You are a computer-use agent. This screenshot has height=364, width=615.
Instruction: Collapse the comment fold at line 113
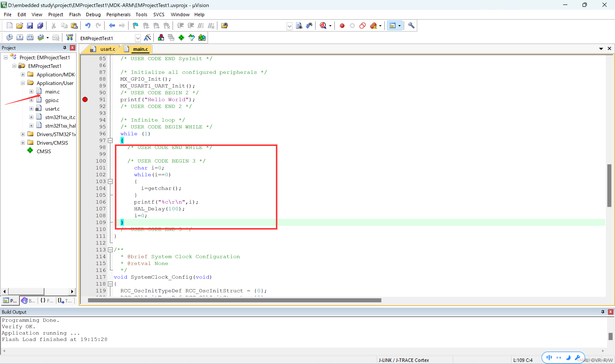point(110,250)
